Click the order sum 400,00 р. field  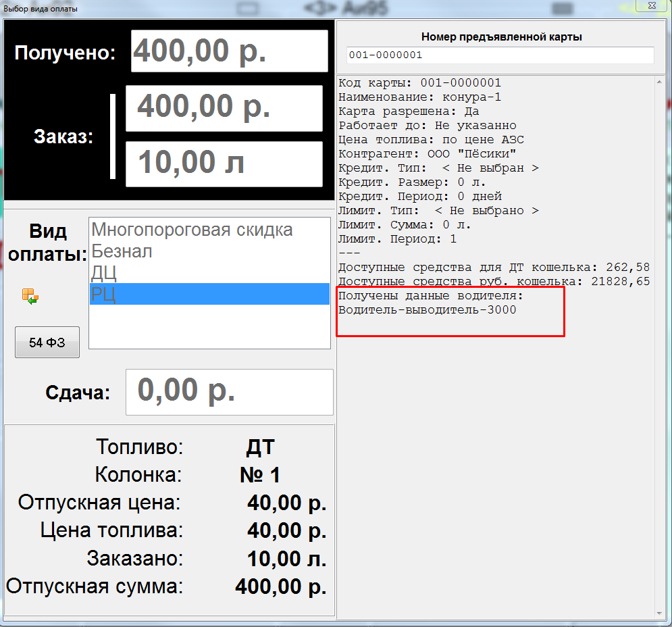[224, 108]
